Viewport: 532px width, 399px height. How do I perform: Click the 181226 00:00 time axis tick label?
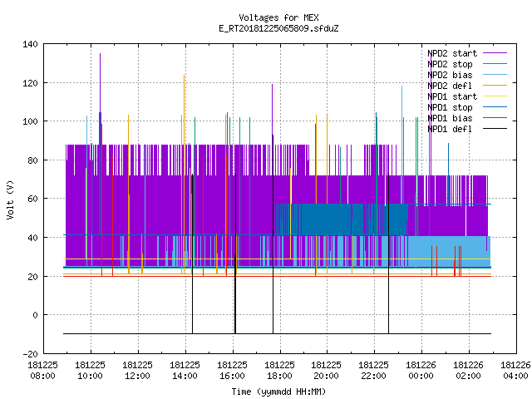click(421, 371)
